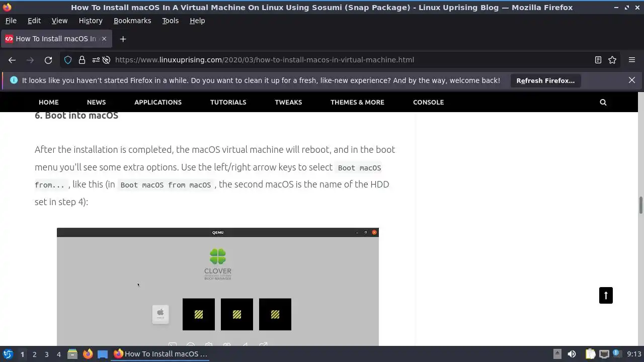Click the autoplay blocked icon in the address bar
The width and height of the screenshot is (644, 362).
pos(106,60)
